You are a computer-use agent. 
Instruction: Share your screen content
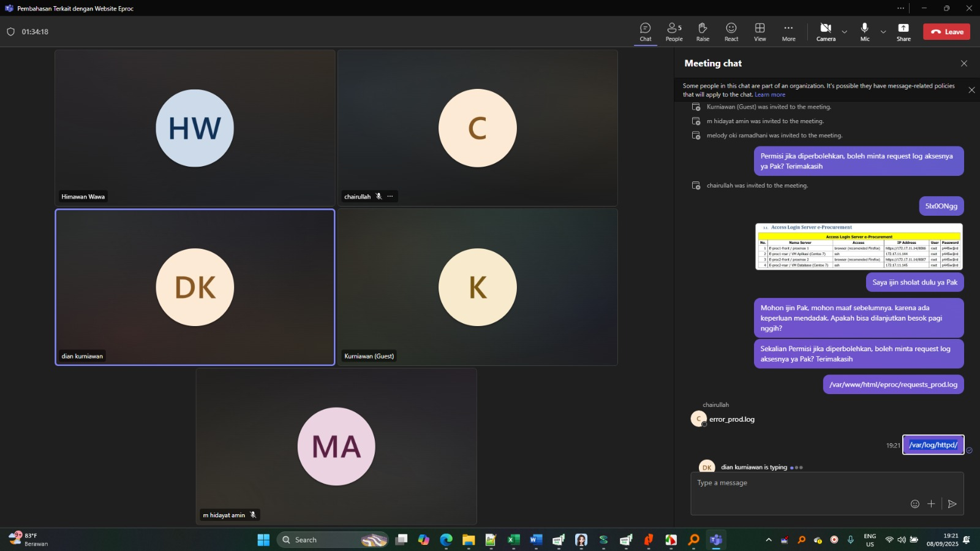pyautogui.click(x=903, y=32)
